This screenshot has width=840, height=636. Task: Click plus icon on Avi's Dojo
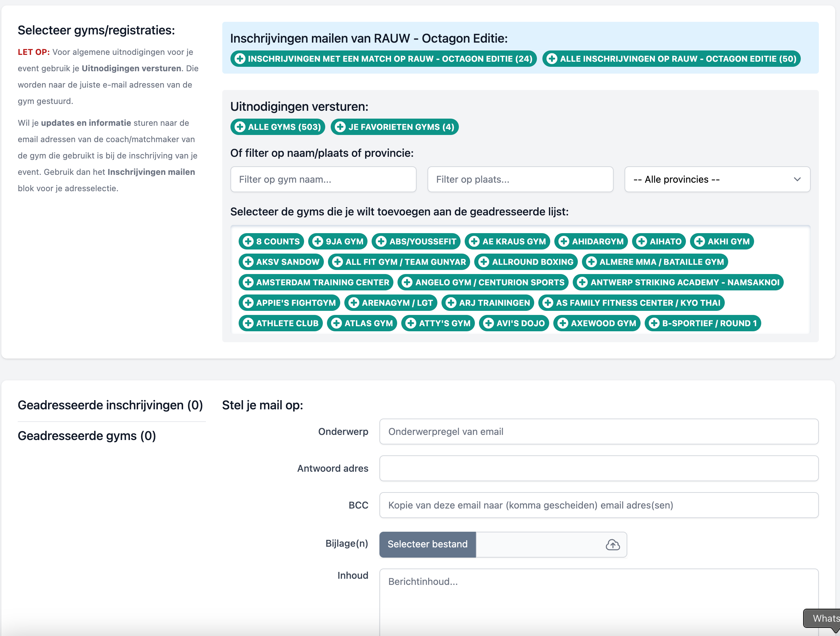tap(489, 323)
